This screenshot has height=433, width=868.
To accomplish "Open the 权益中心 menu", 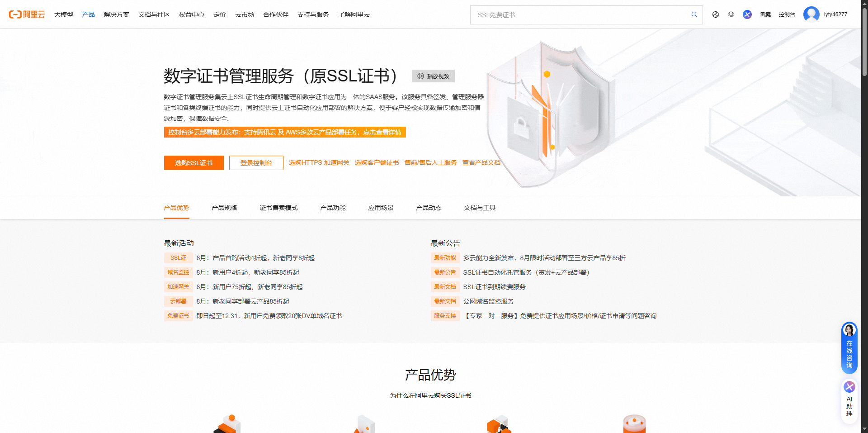I will pos(192,14).
